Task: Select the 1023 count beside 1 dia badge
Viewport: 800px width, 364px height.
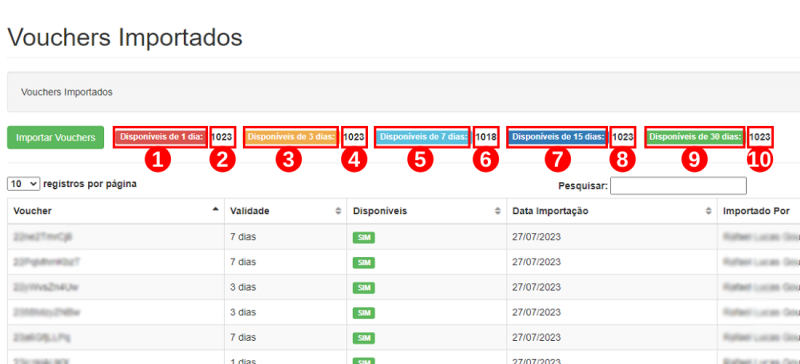Action: click(x=222, y=137)
